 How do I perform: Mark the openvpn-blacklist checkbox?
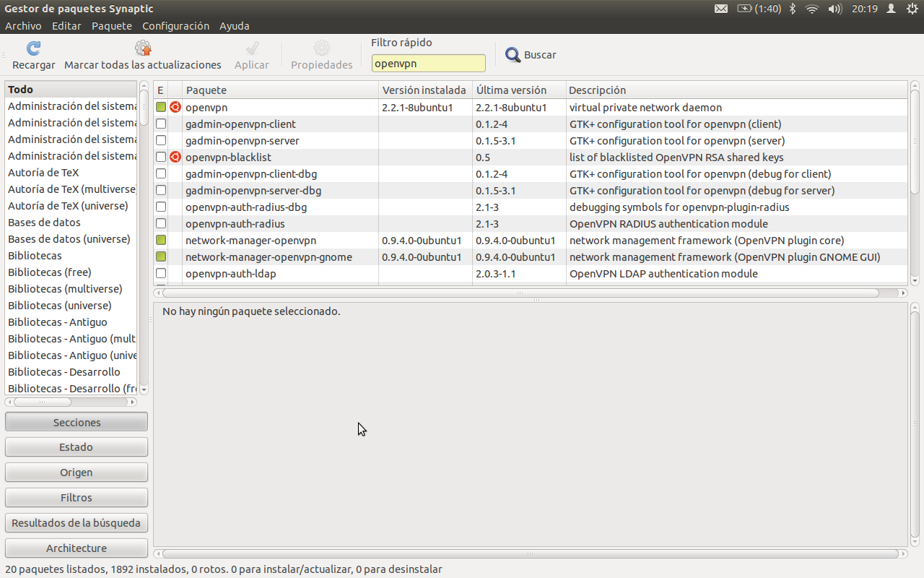161,157
